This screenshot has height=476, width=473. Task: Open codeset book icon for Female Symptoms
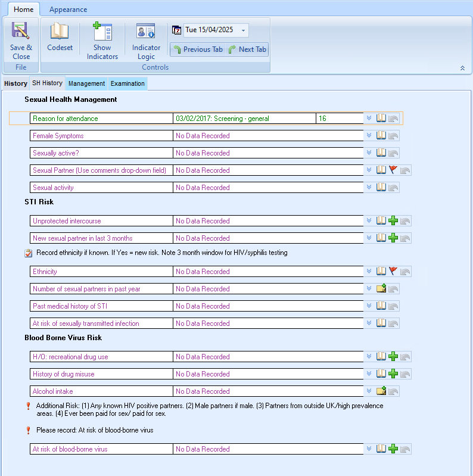(x=381, y=136)
